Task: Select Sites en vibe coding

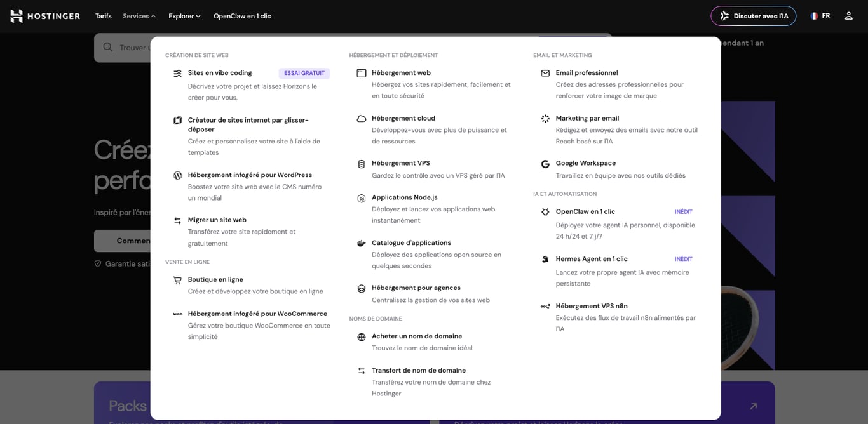Action: pyautogui.click(x=220, y=73)
